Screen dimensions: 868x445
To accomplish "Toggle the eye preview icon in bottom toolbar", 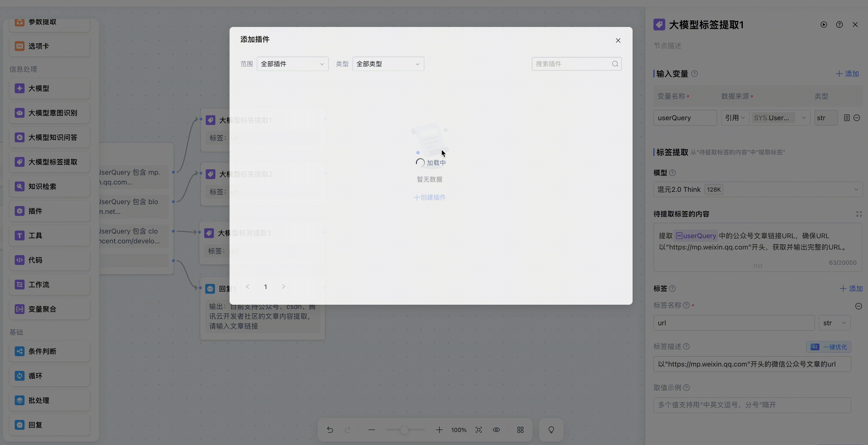I will pos(496,430).
